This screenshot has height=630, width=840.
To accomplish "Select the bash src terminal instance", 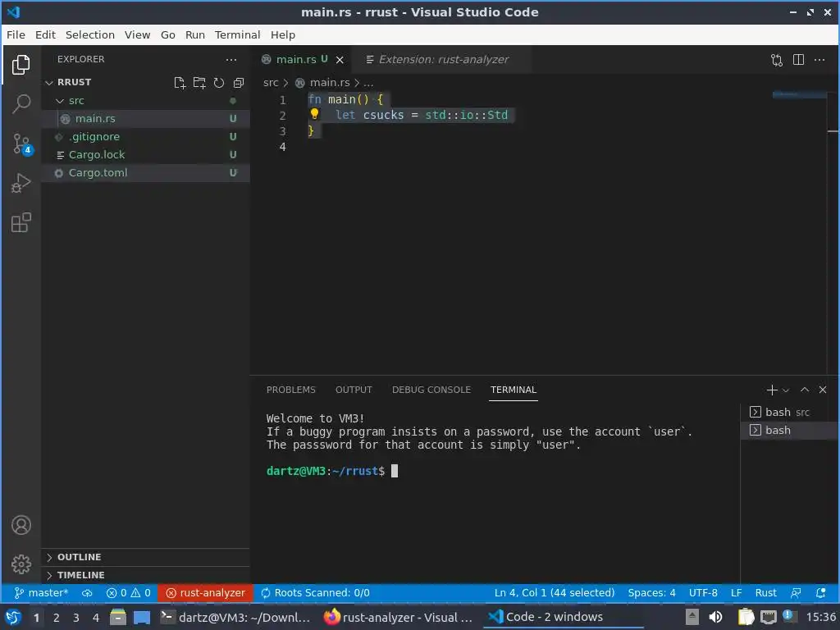I will (x=788, y=413).
